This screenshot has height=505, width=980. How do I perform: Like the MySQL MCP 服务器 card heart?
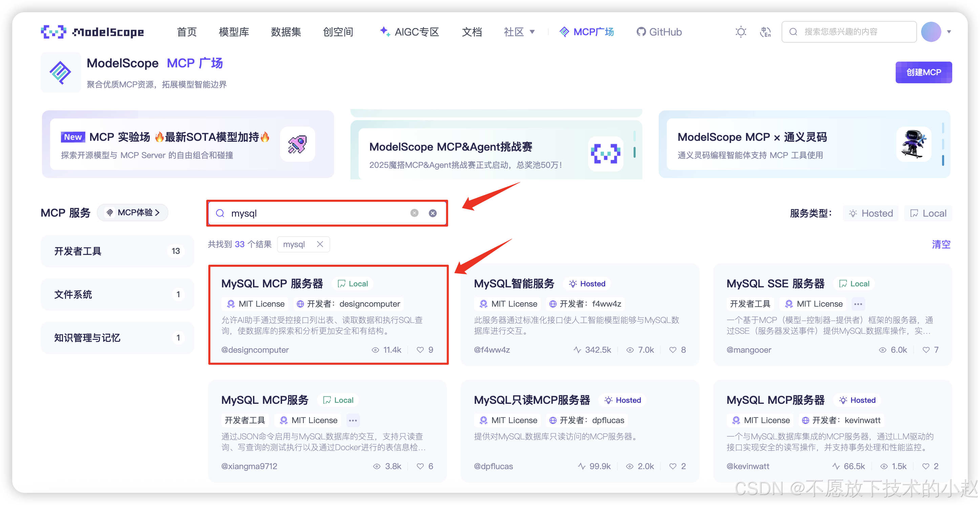click(x=420, y=350)
